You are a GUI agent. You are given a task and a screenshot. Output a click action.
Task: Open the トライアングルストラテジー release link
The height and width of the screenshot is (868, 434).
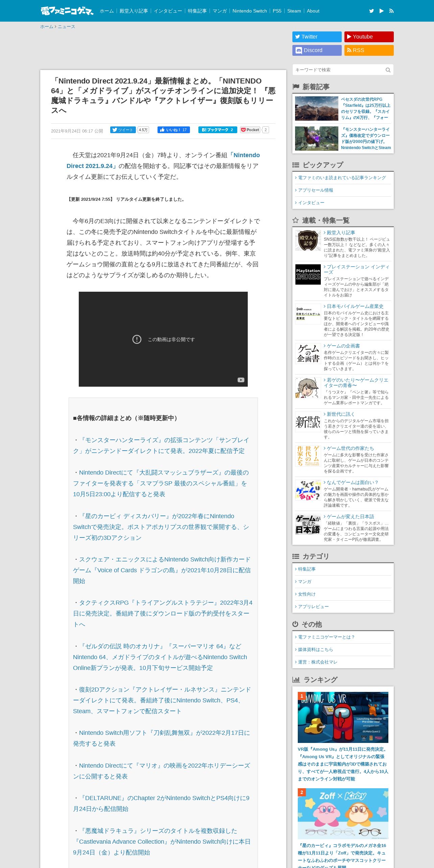pos(163,613)
